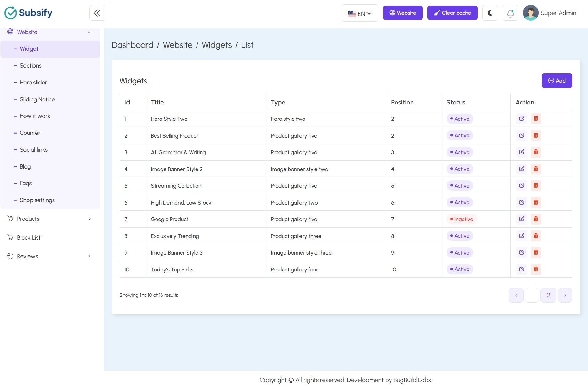Screen dimensions: 588x389
Task: Click the Website button in header
Action: pyautogui.click(x=403, y=13)
